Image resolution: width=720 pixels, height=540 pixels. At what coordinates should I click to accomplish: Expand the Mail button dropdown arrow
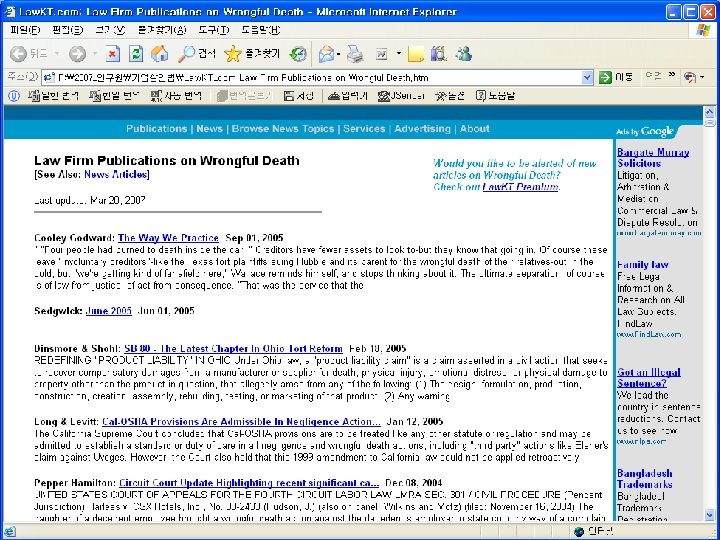tap(338, 54)
